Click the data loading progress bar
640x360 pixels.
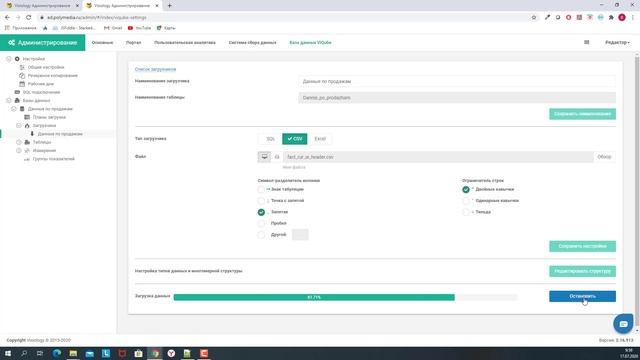pos(345,297)
